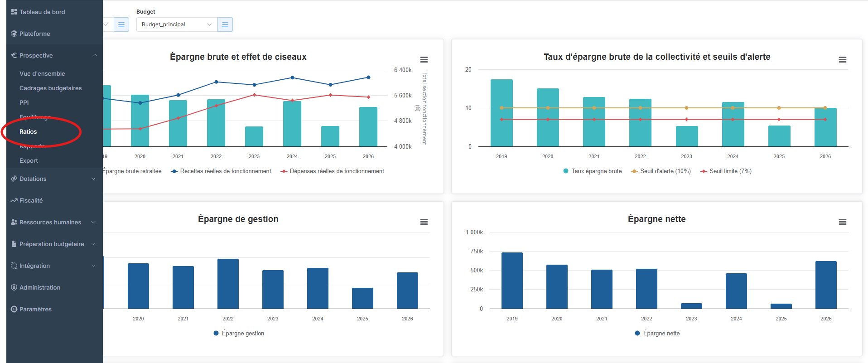Open the Ratios submenu item
The width and height of the screenshot is (868, 363).
pos(28,131)
